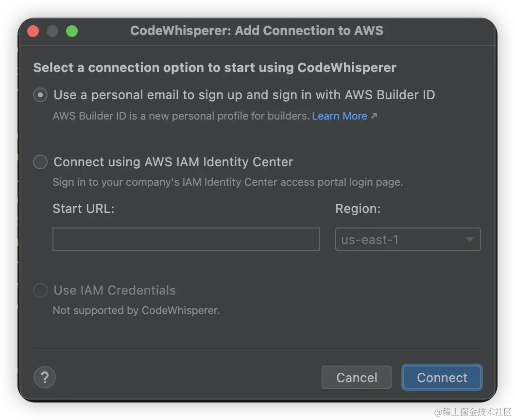Choose Connect using AWS IAM Identity Center

click(x=40, y=162)
